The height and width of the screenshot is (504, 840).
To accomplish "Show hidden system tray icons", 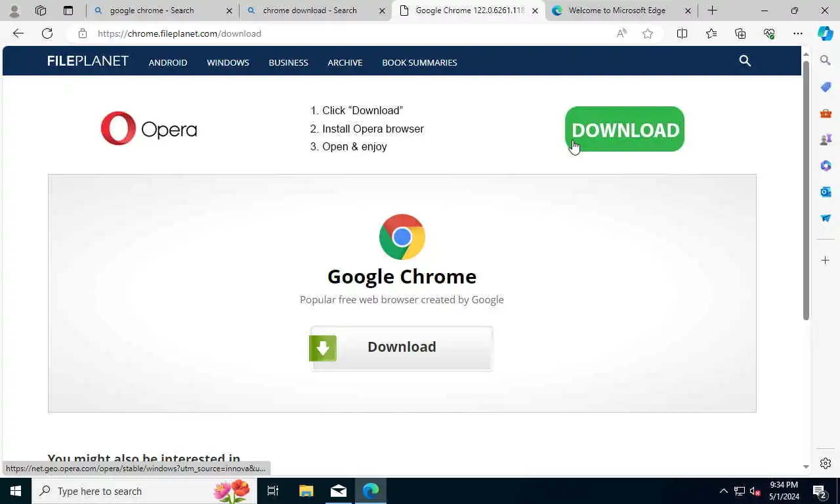I will (x=723, y=491).
